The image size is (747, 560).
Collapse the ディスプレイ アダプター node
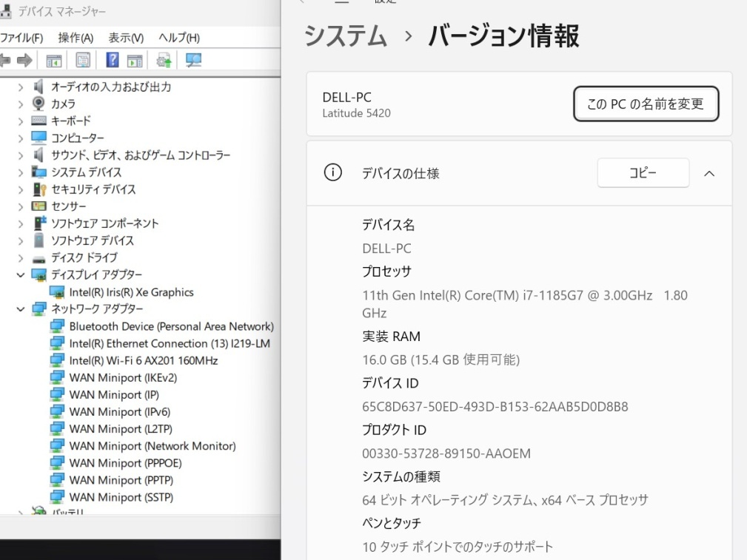tap(21, 274)
